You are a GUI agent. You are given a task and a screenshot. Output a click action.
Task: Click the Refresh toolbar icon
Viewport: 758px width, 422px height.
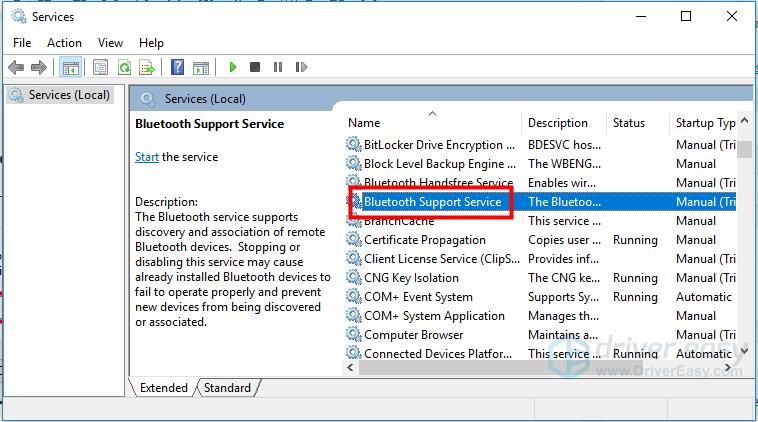point(124,67)
